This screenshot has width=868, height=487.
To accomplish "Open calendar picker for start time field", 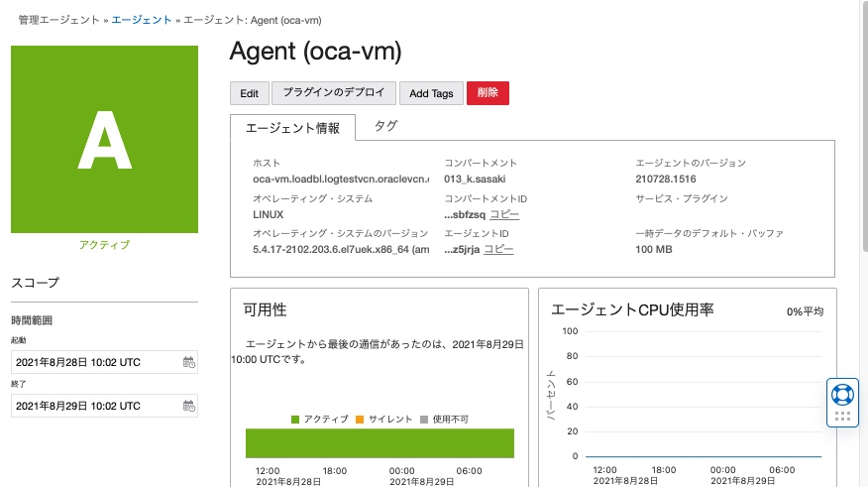I will (x=188, y=362).
